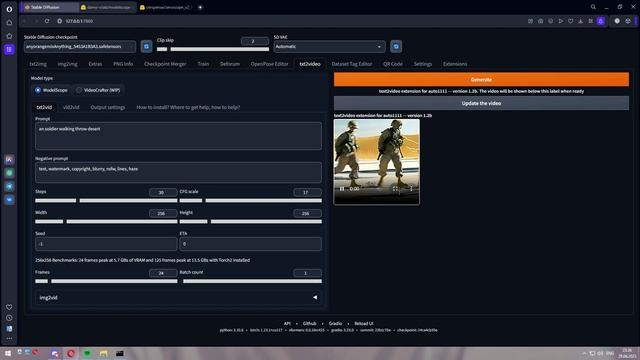This screenshot has height=360, width=640.
Task: Pause the generated soldier video
Action: [x=342, y=189]
